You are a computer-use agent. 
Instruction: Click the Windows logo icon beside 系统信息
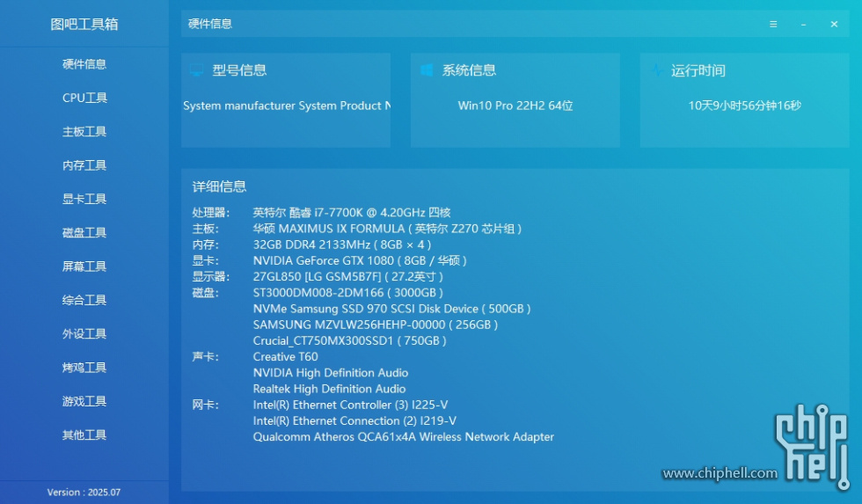click(x=427, y=69)
